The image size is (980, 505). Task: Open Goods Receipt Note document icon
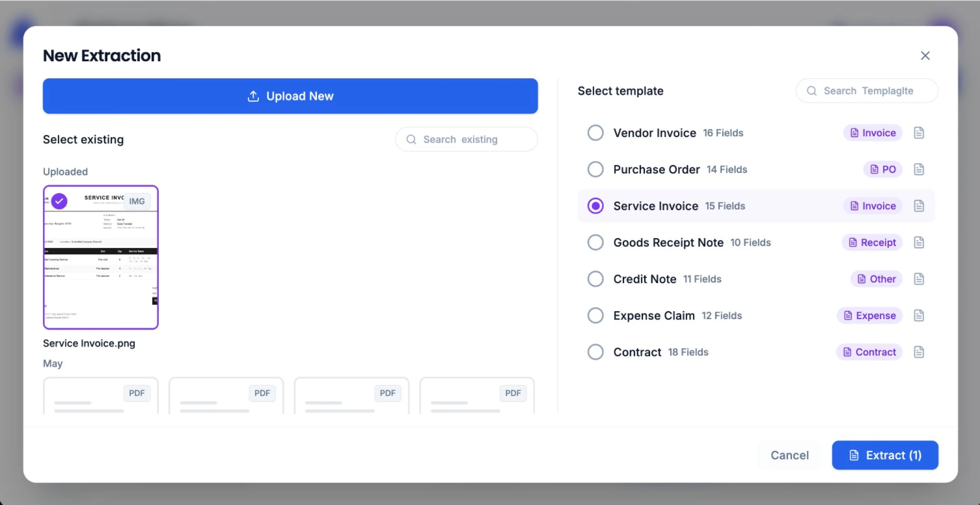point(919,242)
